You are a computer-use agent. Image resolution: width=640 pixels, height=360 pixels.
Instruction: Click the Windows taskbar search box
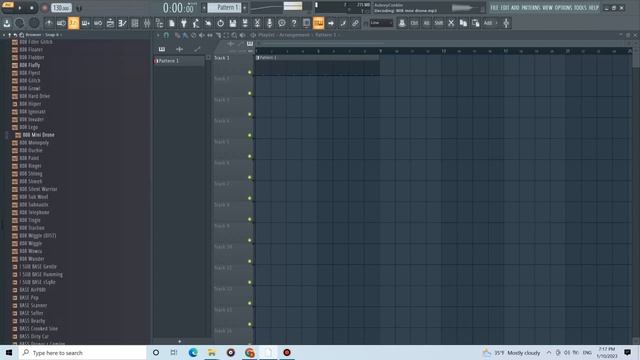tap(82, 353)
